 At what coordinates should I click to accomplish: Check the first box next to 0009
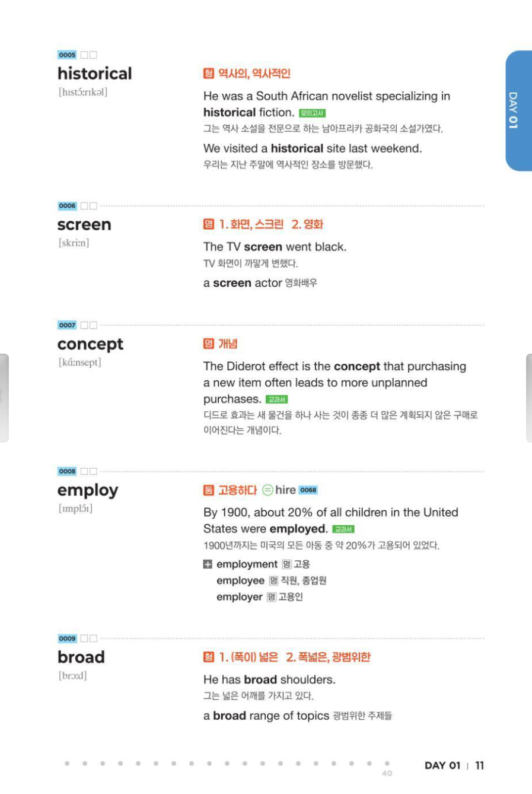tap(84, 639)
